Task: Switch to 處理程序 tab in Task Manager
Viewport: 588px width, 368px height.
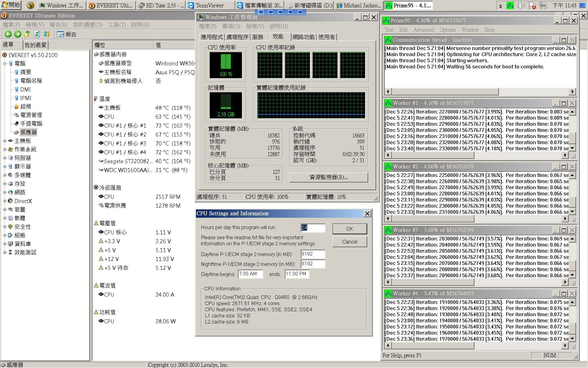Action: tap(237, 37)
